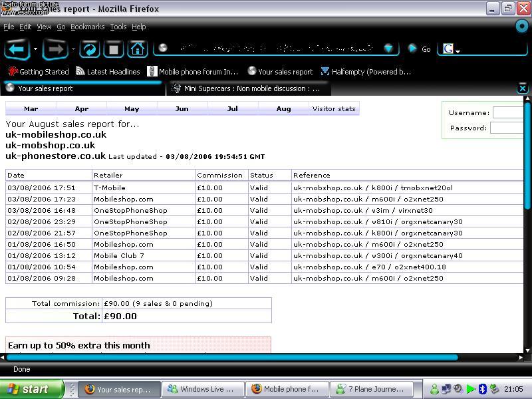Image resolution: width=532 pixels, height=399 pixels.
Task: Click the Mobile Club 7 retailer cell
Action: (143, 255)
